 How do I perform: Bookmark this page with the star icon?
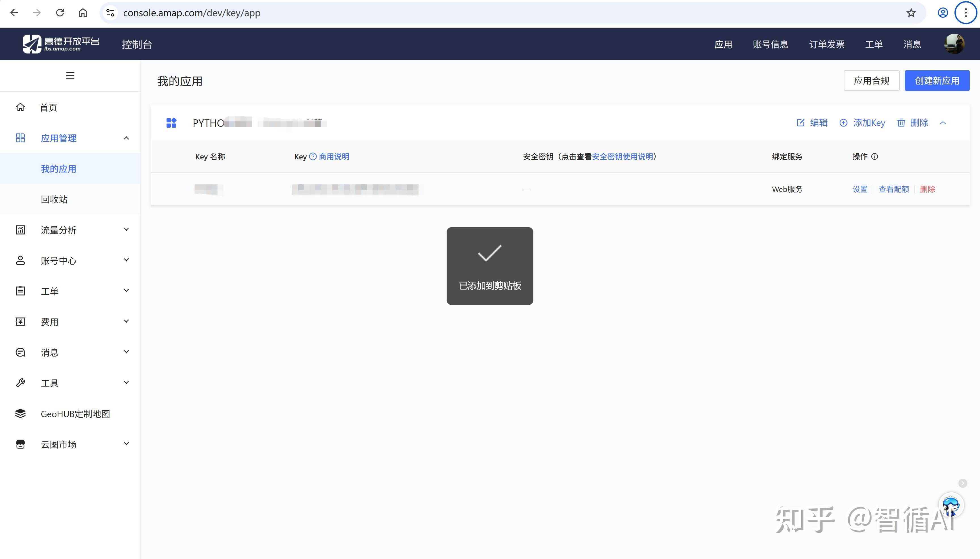coord(911,13)
